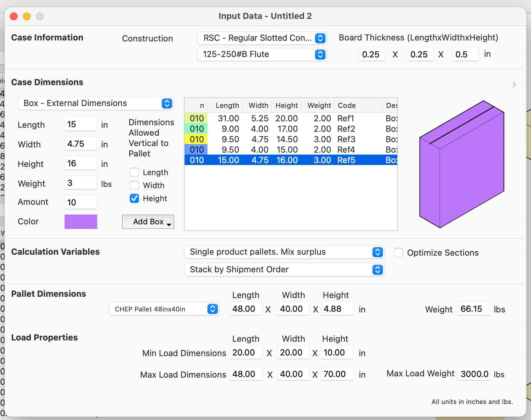
Task: Enable the Length dimension vertical checkbox
Action: pyautogui.click(x=134, y=172)
